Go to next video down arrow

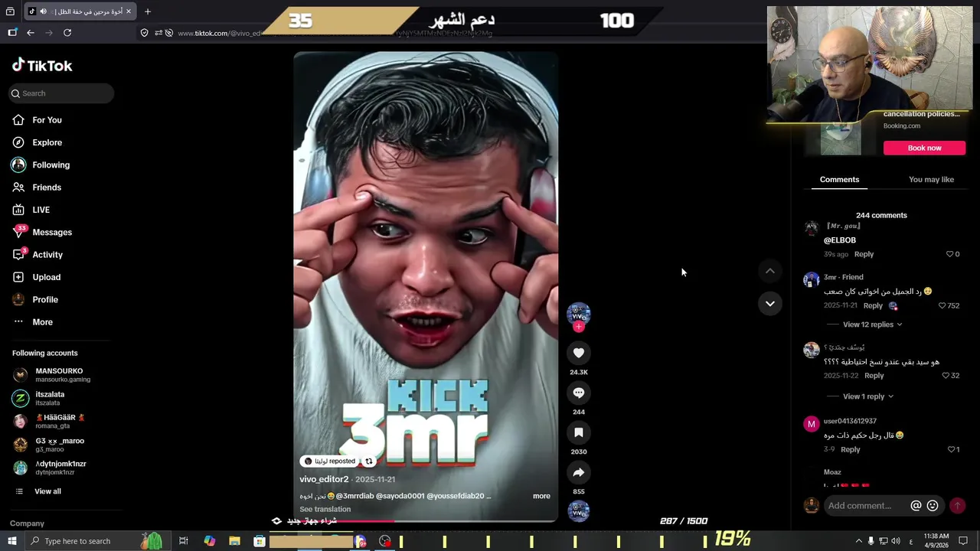tap(770, 304)
